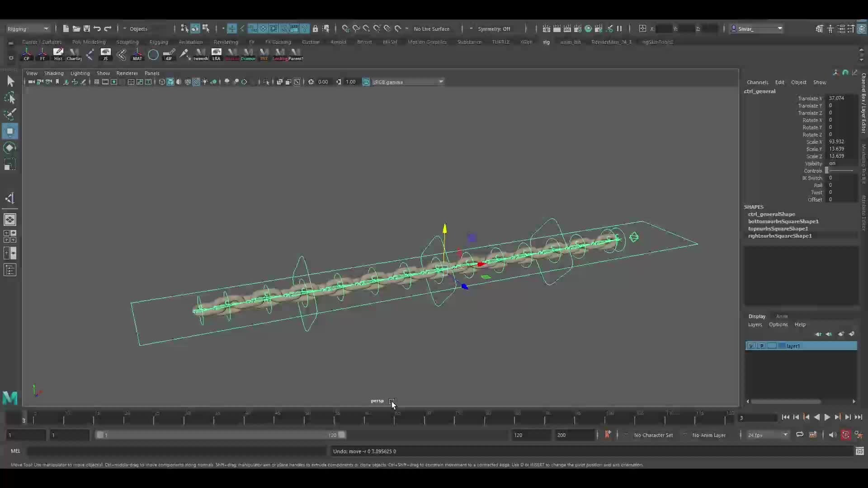The height and width of the screenshot is (488, 868).
Task: Select the bottomnurbsSquareShape1 shape
Action: coord(783,221)
